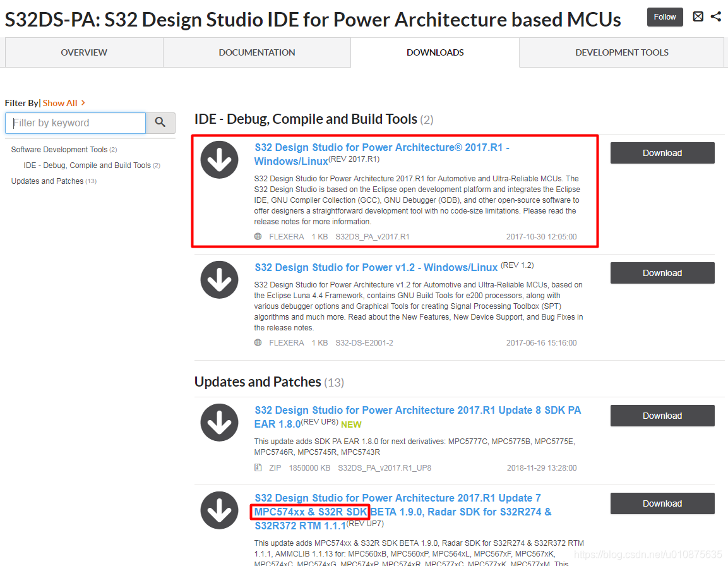Click the green NEW badge on Update 8
Image resolution: width=728 pixels, height=566 pixels.
pyautogui.click(x=351, y=424)
